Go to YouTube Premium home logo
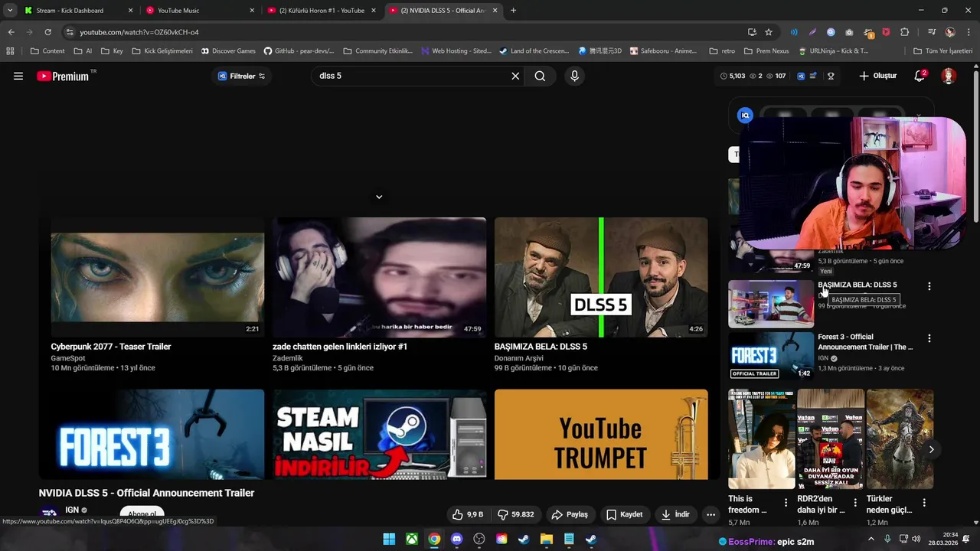Viewport: 980px width, 551px height. click(x=63, y=76)
